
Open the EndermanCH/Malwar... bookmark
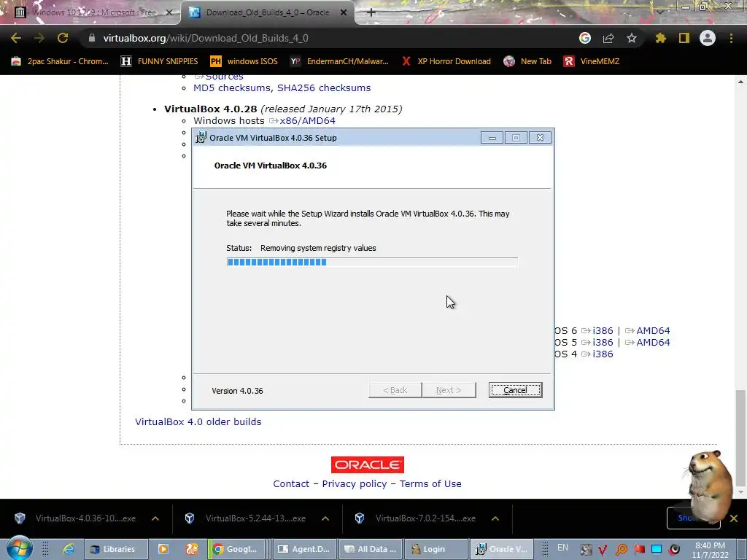pyautogui.click(x=340, y=61)
